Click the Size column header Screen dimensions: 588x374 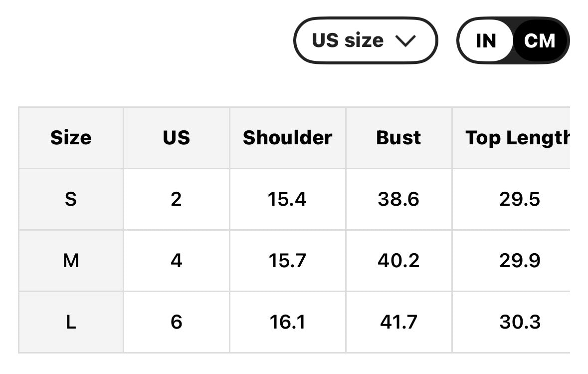point(71,138)
